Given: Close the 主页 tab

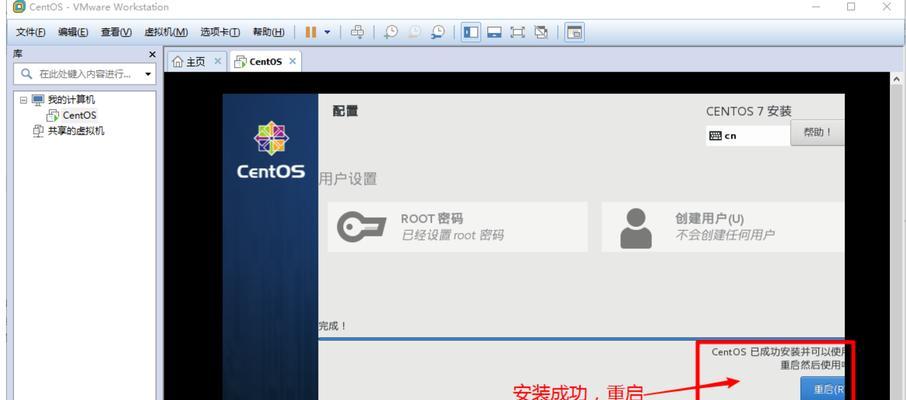Looking at the screenshot, I should tap(217, 61).
